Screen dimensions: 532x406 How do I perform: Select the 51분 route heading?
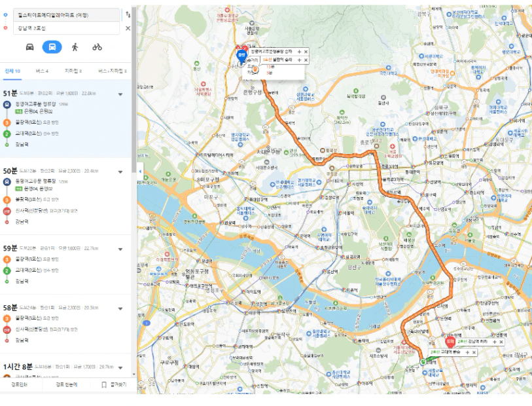[x=10, y=94]
